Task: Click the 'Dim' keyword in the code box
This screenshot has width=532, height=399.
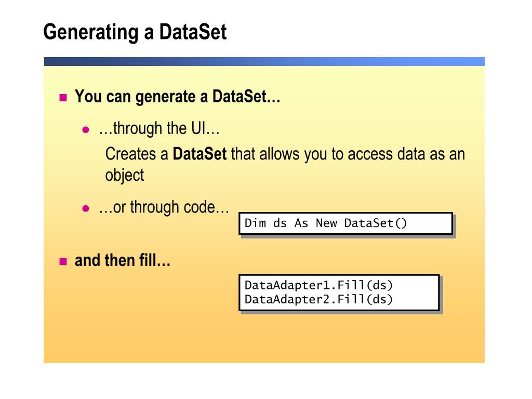Action: pyautogui.click(x=255, y=223)
